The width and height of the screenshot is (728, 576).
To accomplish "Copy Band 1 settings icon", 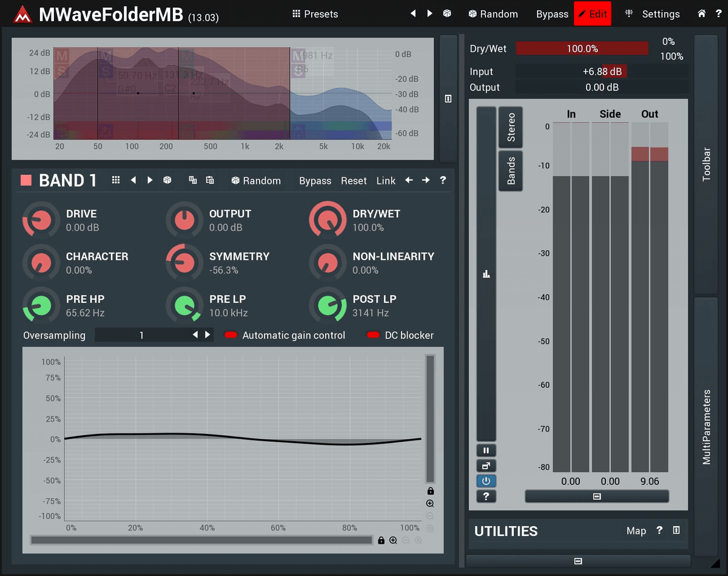I will (x=193, y=180).
